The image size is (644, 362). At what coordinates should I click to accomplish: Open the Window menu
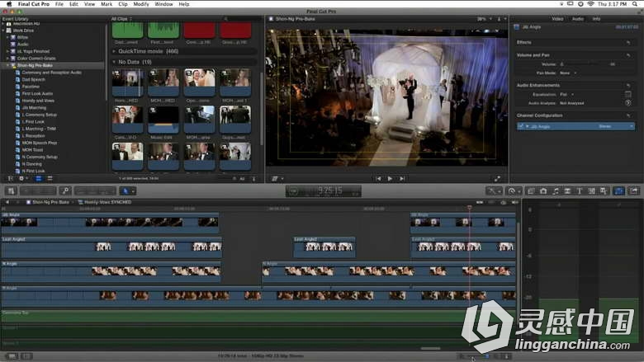coord(163,3)
